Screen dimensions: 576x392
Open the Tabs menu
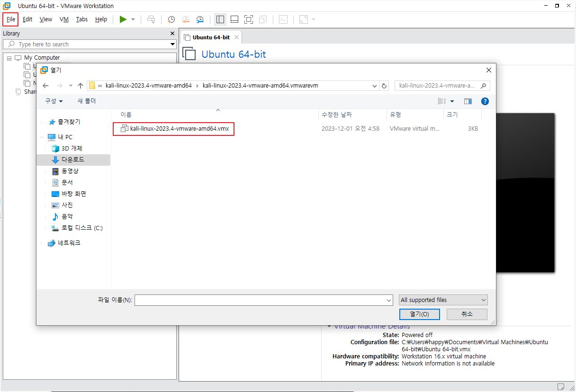point(82,19)
